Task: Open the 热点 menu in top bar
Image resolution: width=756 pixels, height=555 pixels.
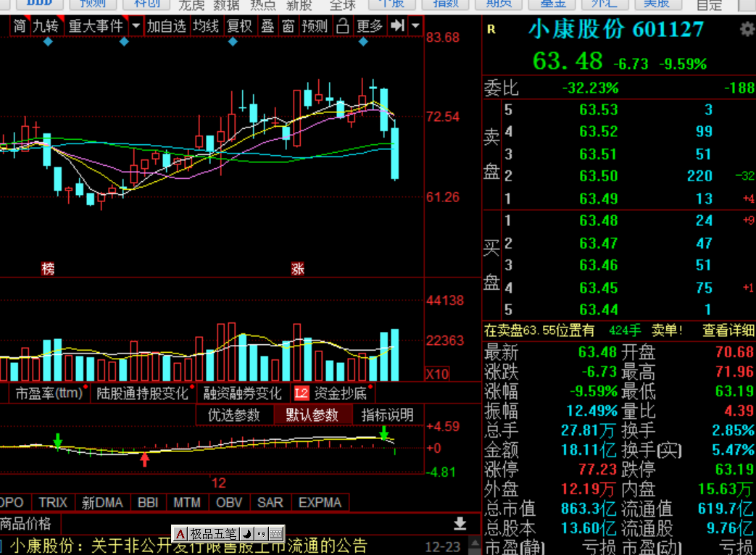Action: (x=263, y=6)
